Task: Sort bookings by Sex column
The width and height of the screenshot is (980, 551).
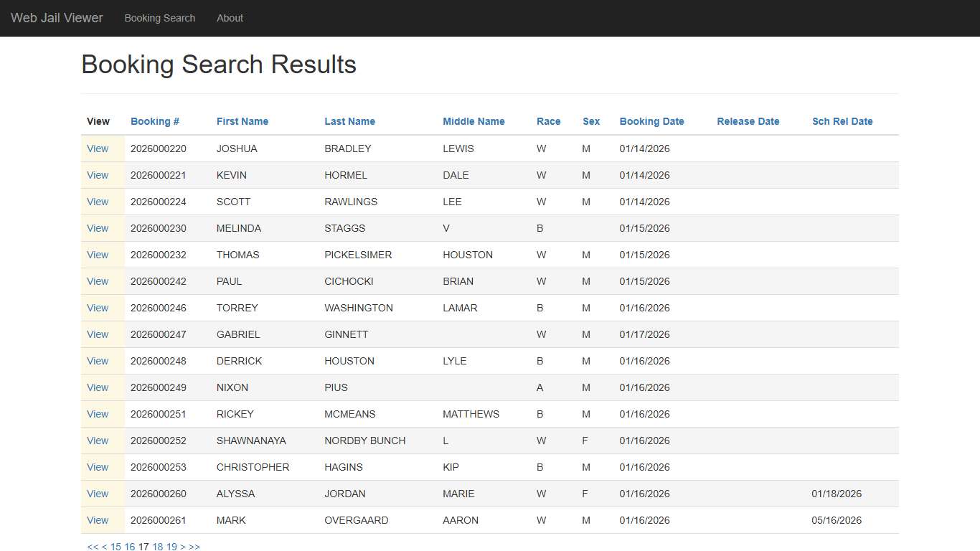Action: pos(590,121)
